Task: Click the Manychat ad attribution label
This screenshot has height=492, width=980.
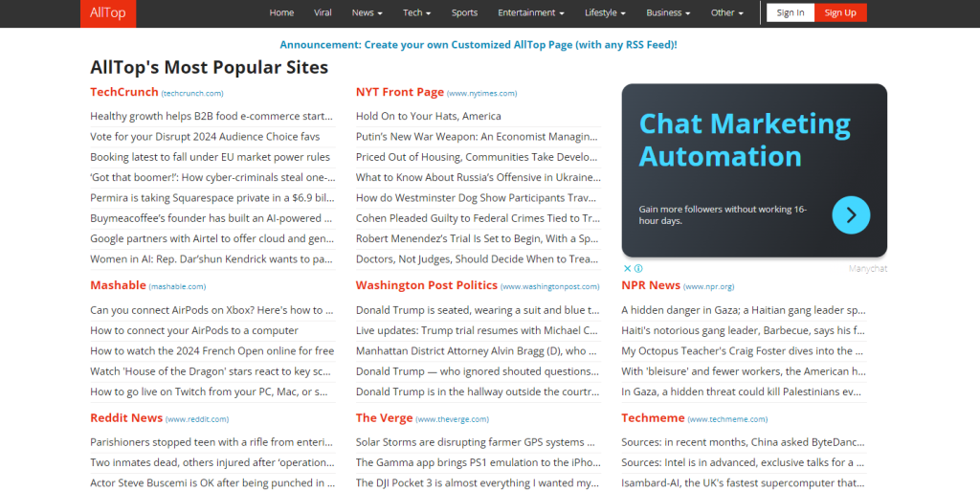Action: tap(868, 268)
